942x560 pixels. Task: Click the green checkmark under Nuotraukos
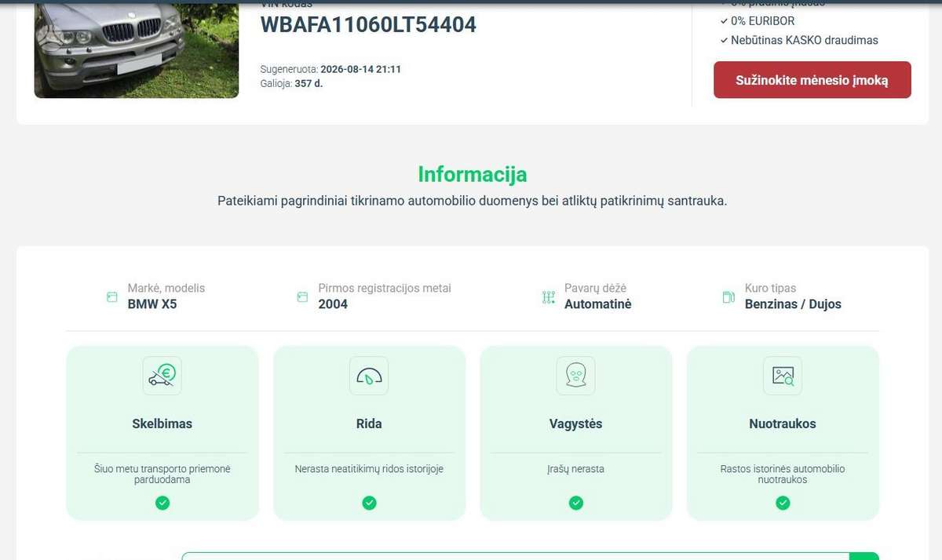pyautogui.click(x=783, y=503)
